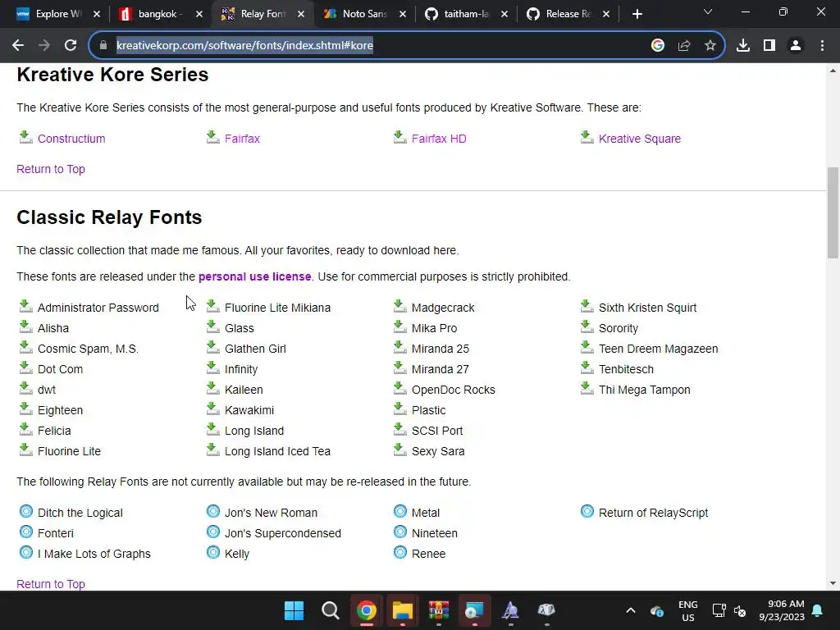Click the download icon next to Administrator Password
Viewport: 840px width, 630px height.
(x=25, y=307)
